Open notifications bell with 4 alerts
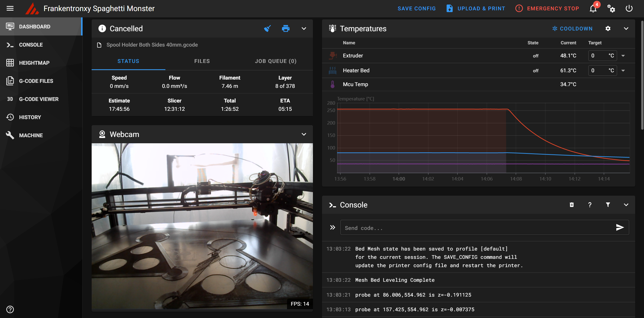 (x=593, y=9)
